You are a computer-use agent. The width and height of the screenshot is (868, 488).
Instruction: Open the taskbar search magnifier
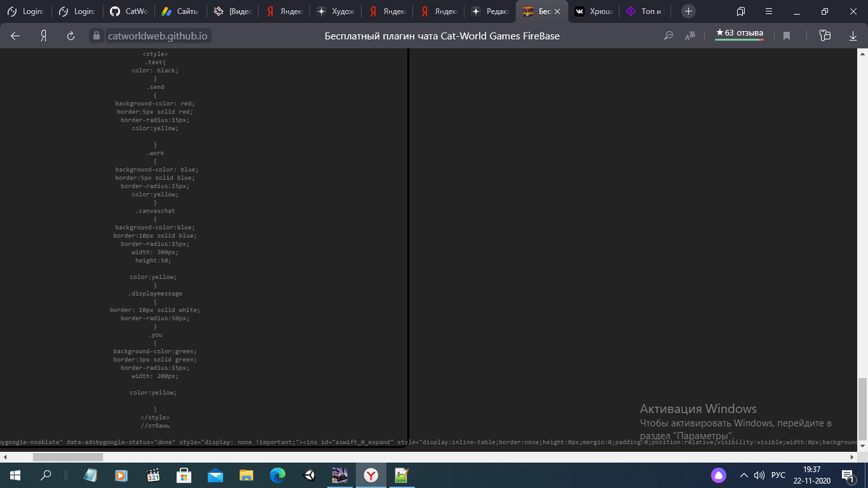46,475
